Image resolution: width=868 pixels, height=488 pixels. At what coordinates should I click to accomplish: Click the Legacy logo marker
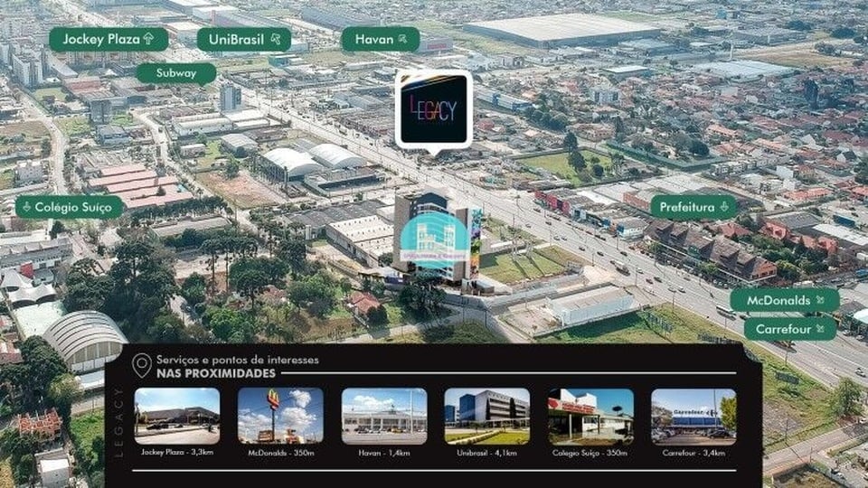click(433, 110)
